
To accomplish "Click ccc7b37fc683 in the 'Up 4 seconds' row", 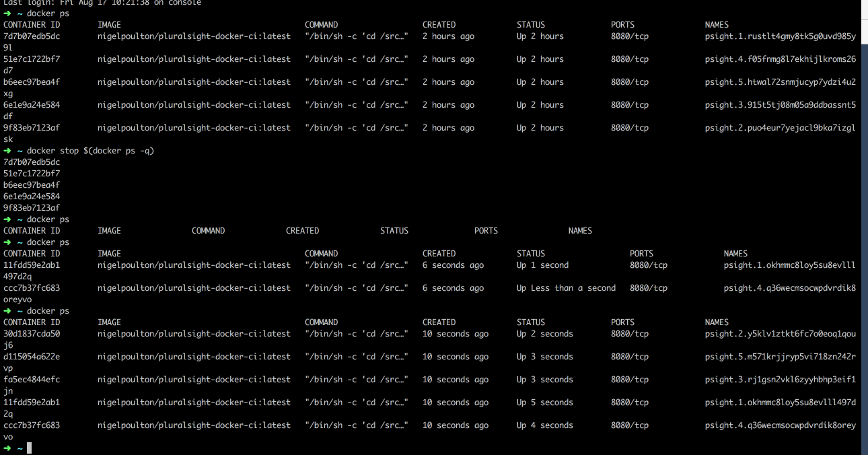I will pos(32,425).
